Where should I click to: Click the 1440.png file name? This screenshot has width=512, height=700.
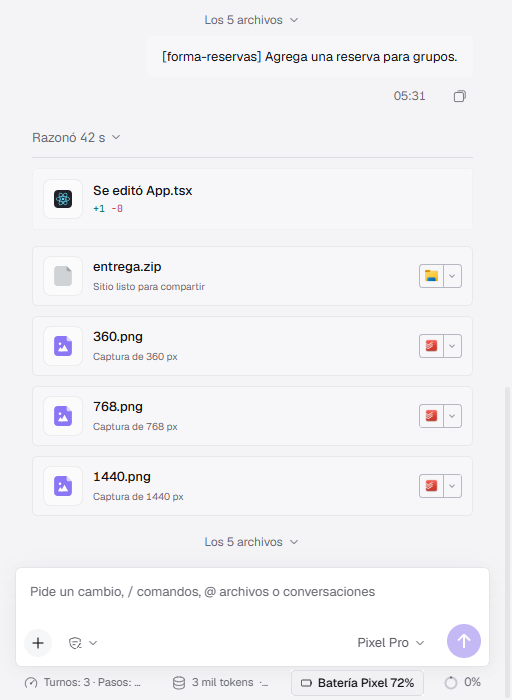pos(122,477)
